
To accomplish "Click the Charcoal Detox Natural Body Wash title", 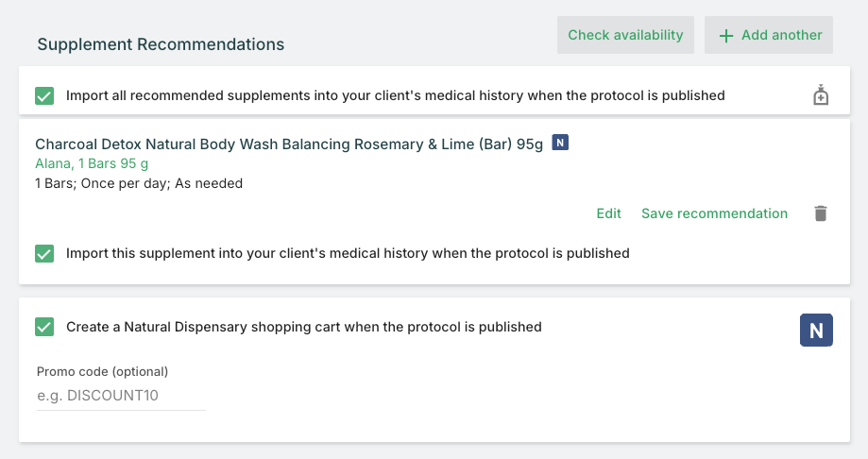I will [x=289, y=144].
